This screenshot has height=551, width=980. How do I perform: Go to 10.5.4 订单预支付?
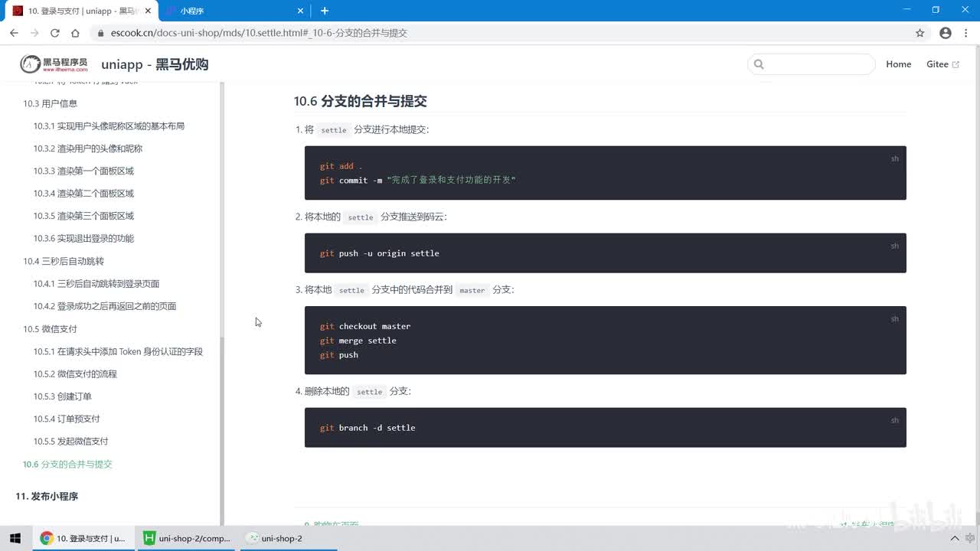pyautogui.click(x=67, y=419)
